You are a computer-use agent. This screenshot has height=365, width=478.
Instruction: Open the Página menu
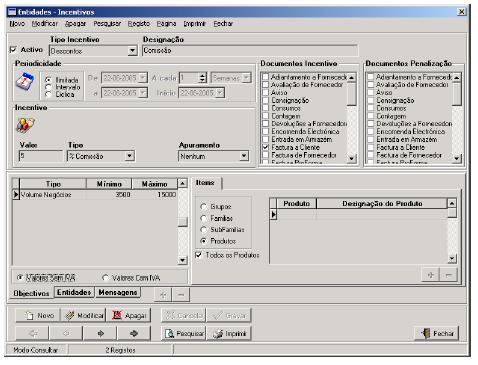pyautogui.click(x=166, y=24)
